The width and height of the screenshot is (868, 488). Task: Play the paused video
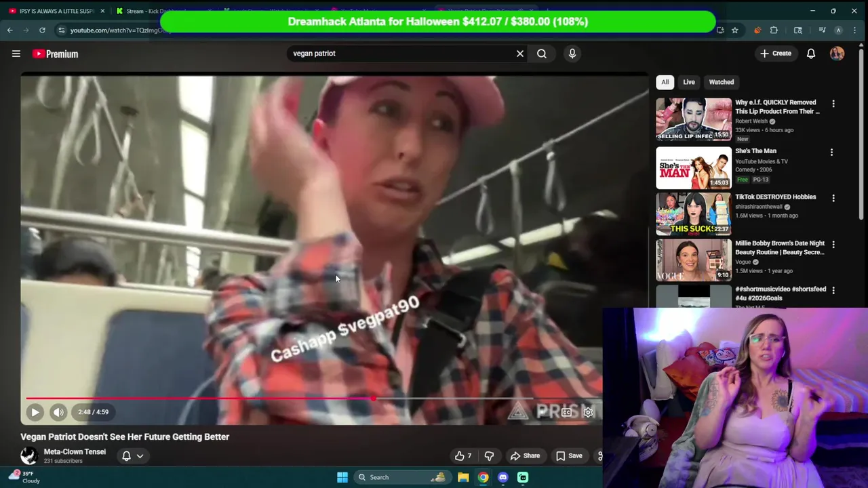[x=35, y=412]
